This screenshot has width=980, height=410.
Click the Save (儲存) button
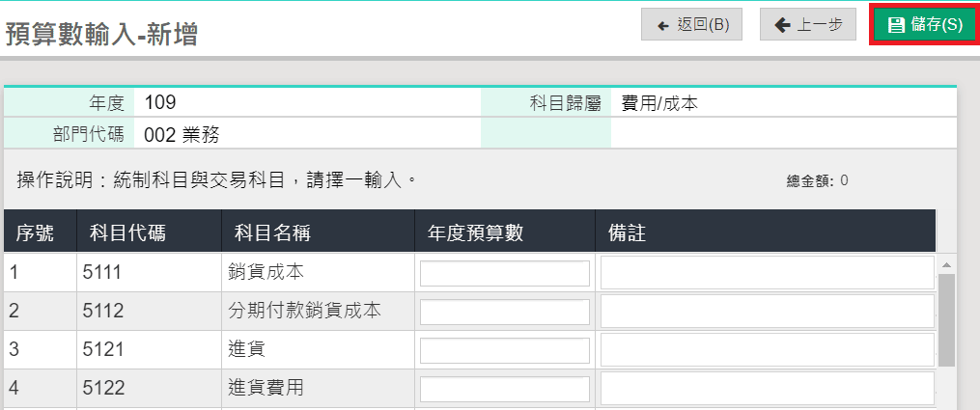(x=925, y=25)
